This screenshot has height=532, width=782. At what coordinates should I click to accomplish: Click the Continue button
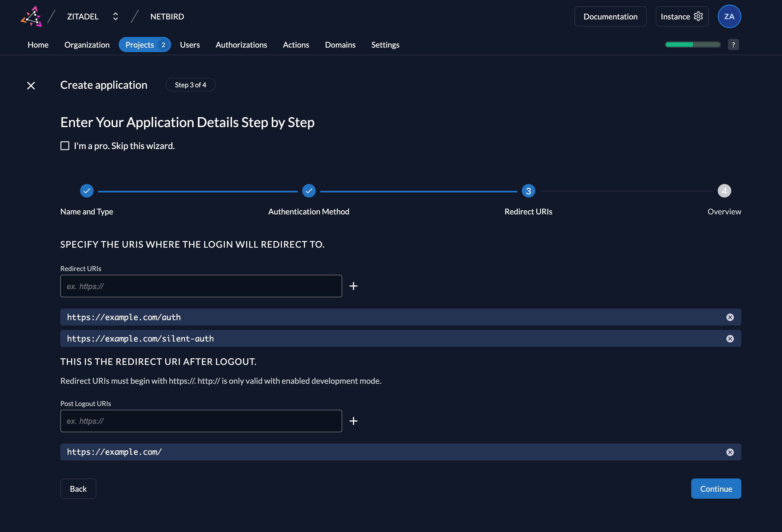tap(716, 488)
